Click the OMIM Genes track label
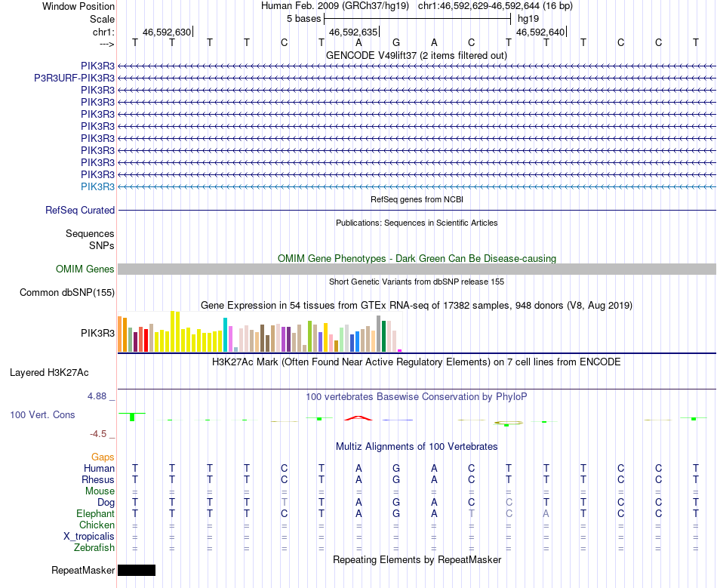The height and width of the screenshot is (588, 717). click(x=85, y=269)
